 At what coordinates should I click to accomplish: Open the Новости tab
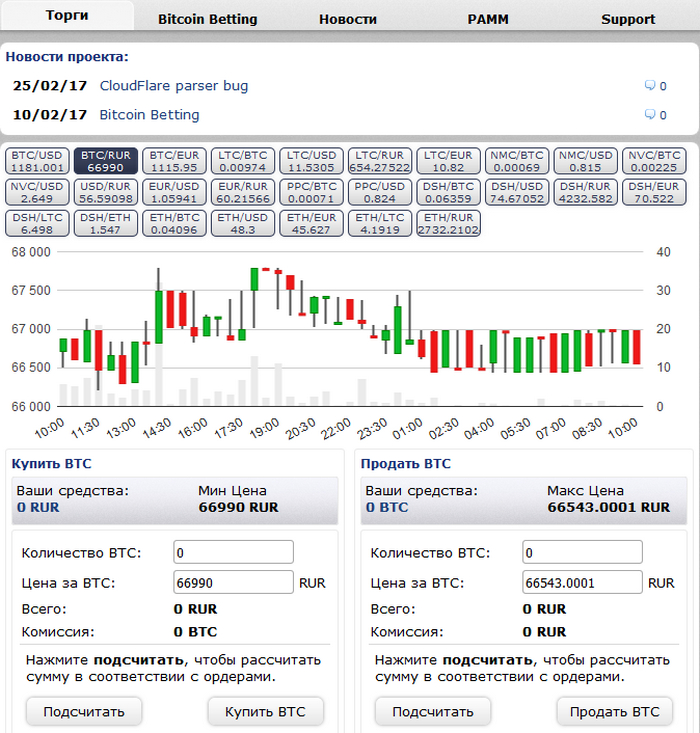click(348, 19)
